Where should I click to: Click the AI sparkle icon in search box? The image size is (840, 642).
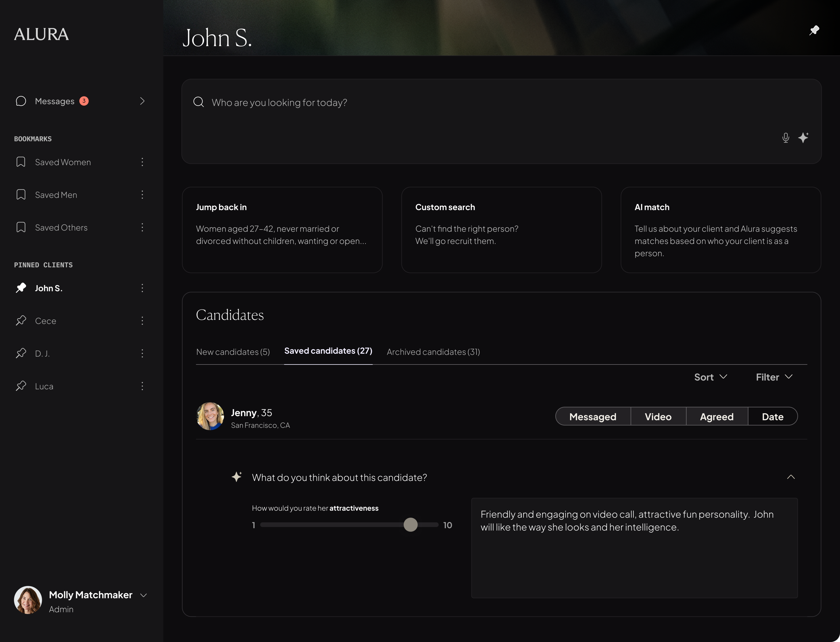click(x=803, y=137)
